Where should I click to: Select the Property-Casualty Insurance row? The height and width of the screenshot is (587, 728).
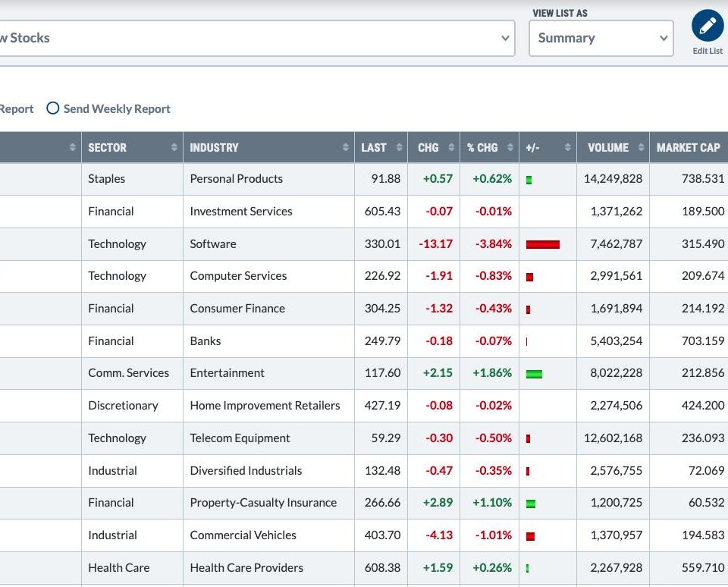click(x=263, y=502)
